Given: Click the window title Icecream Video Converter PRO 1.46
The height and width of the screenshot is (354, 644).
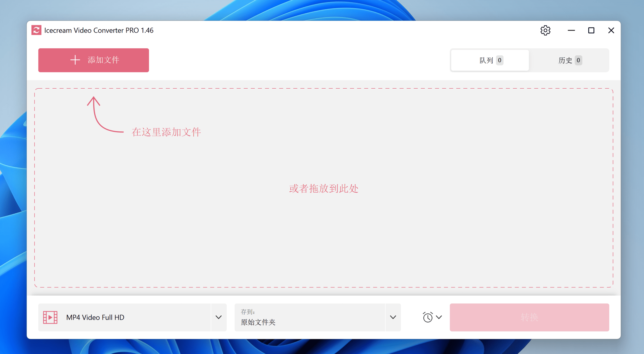Looking at the screenshot, I should (x=99, y=30).
